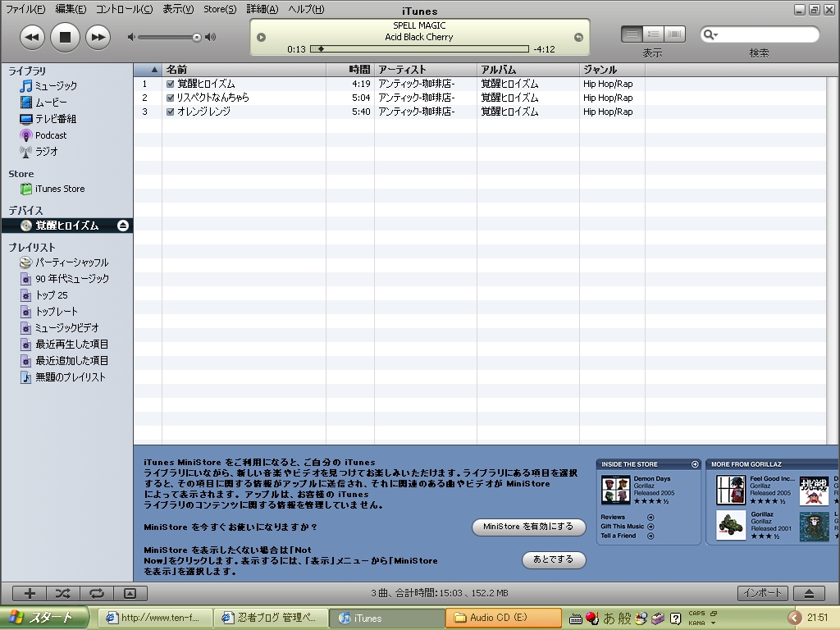Click MiniStore を有効にする button
The height and width of the screenshot is (630, 840).
tap(528, 527)
